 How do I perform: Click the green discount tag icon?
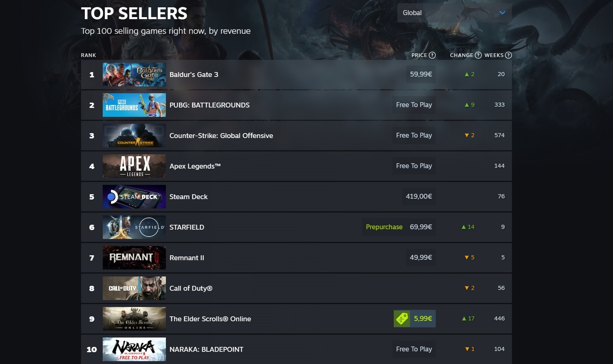point(402,319)
